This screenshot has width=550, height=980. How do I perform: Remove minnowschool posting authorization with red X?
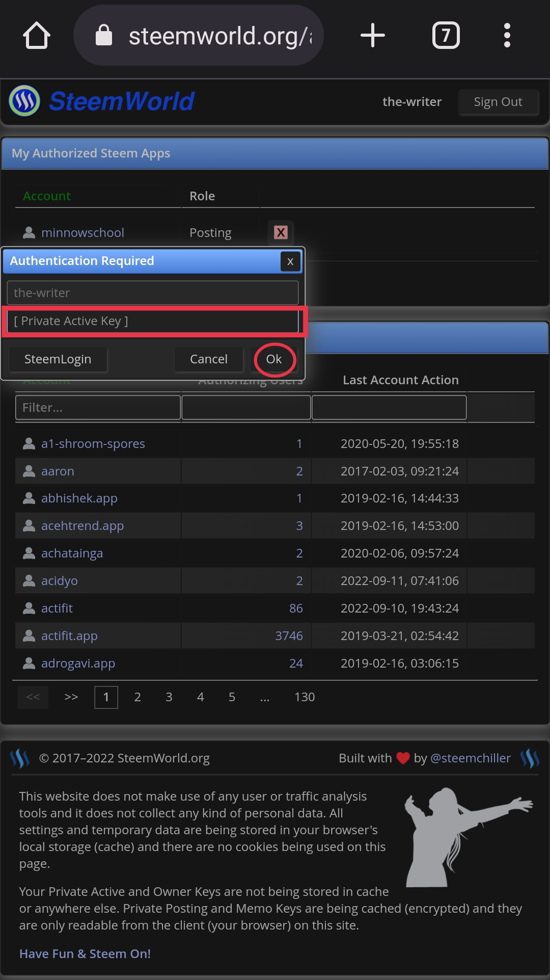[281, 232]
